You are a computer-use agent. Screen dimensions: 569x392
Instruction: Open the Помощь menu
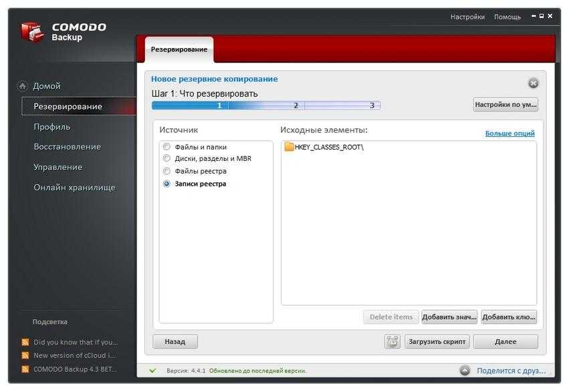[507, 17]
